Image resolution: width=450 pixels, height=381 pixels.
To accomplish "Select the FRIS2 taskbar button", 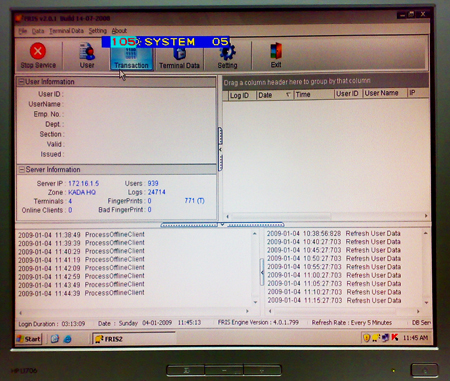I will click(x=133, y=339).
